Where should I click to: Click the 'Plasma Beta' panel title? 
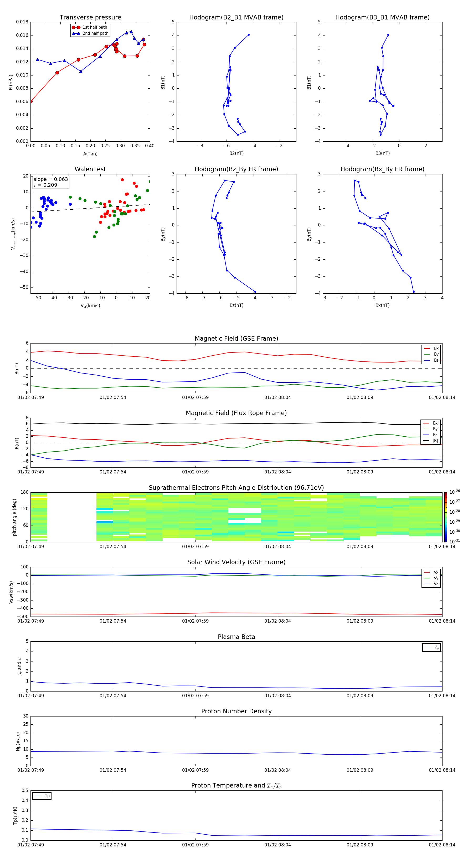[x=236, y=637]
